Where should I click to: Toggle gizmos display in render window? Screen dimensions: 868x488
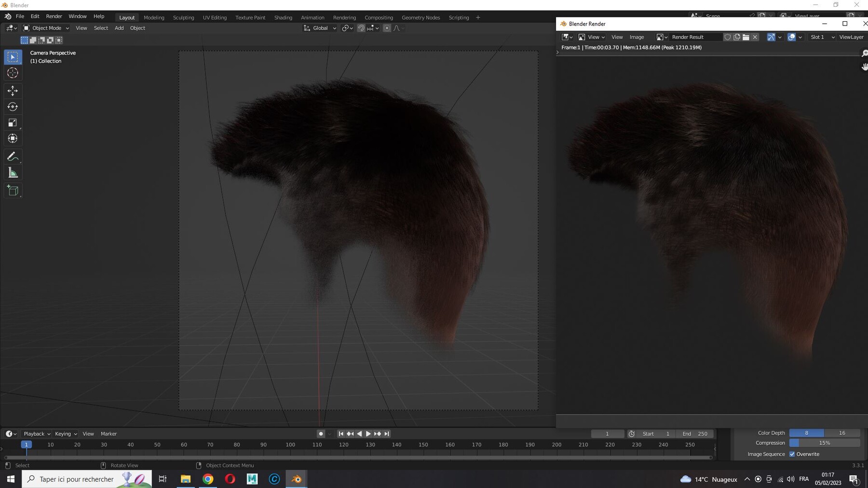coord(771,37)
